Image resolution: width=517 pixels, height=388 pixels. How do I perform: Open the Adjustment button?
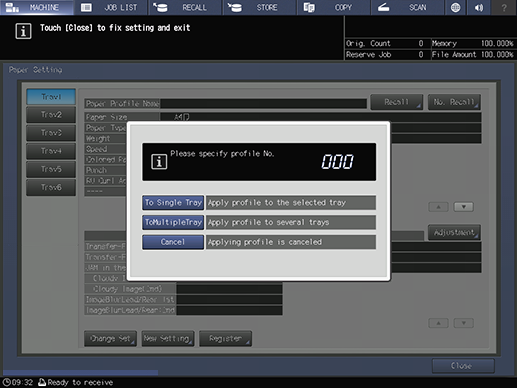tap(454, 232)
